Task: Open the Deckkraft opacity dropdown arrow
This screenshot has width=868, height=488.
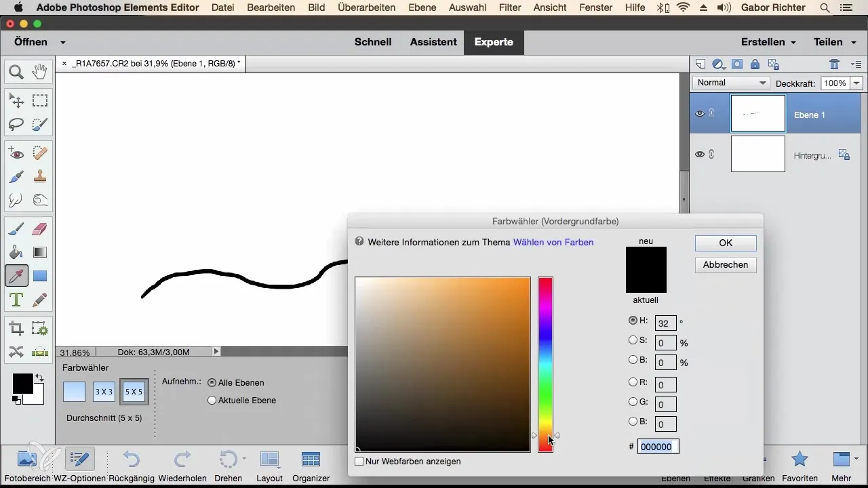Action: coord(856,83)
